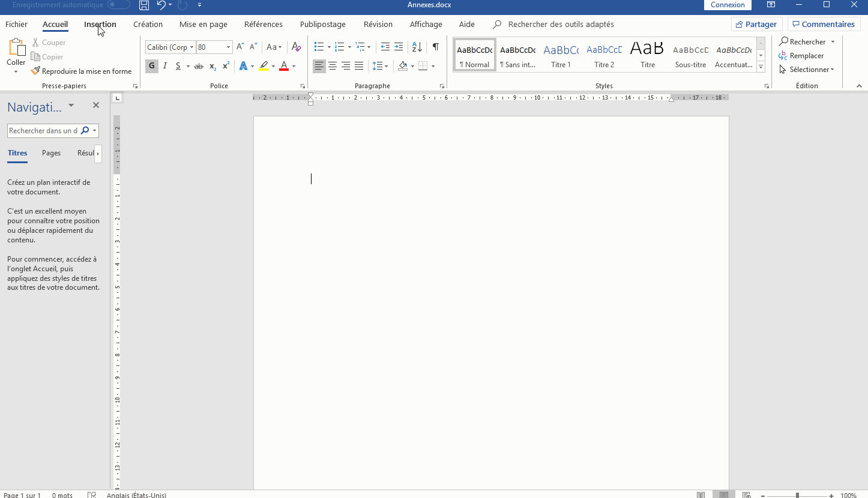Toggle Enregistrement automatique switch
The width and height of the screenshot is (868, 498).
click(x=119, y=5)
